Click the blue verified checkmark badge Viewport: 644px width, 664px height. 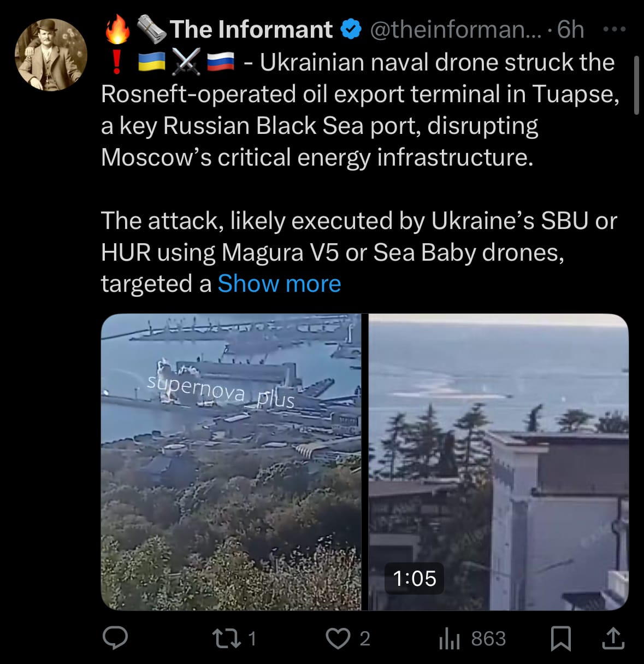(x=351, y=30)
